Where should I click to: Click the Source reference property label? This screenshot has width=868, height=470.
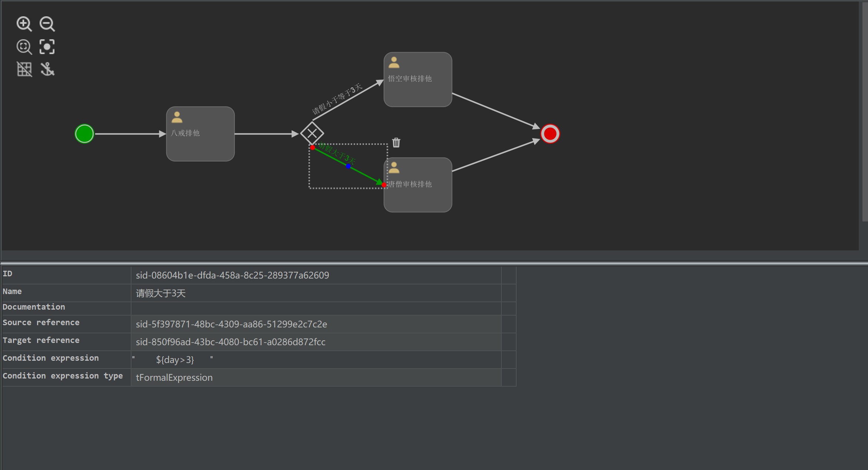[41, 323]
